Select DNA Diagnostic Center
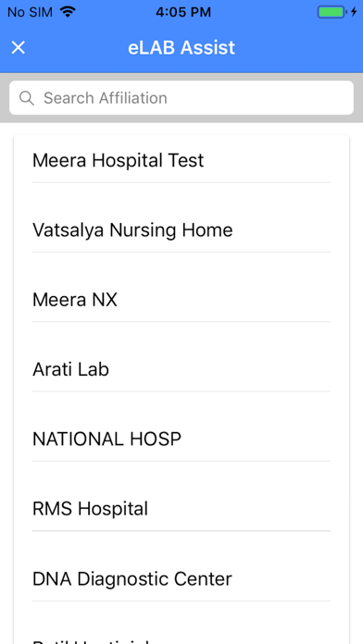The image size is (363, 644). point(181,578)
